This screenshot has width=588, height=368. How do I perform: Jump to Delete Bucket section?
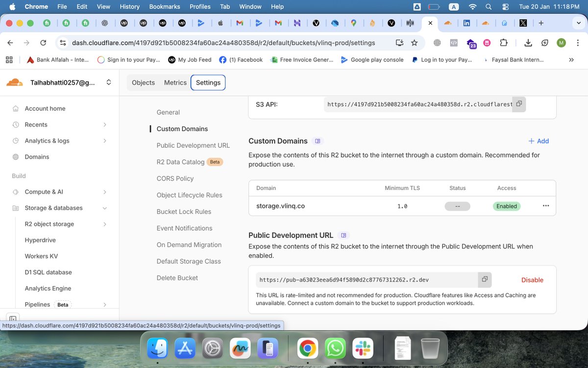tap(177, 278)
